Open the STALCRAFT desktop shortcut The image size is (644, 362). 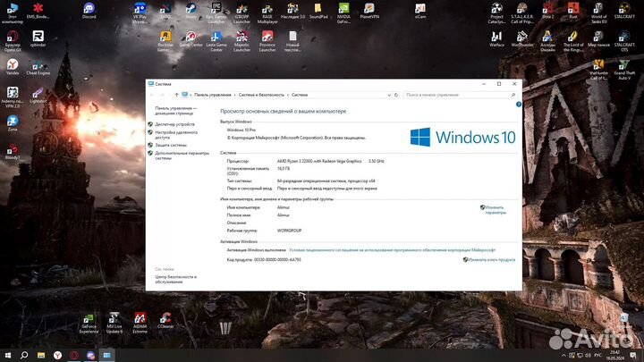pos(624,11)
